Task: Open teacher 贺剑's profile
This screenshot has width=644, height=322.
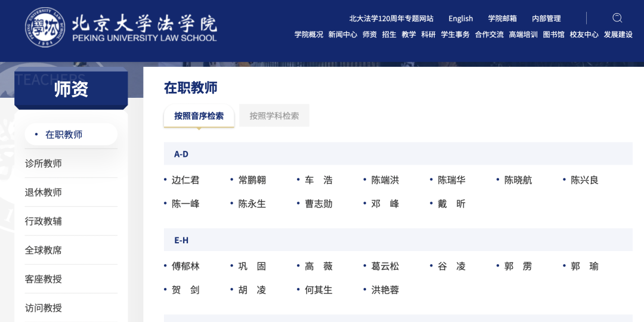Action: click(x=185, y=290)
